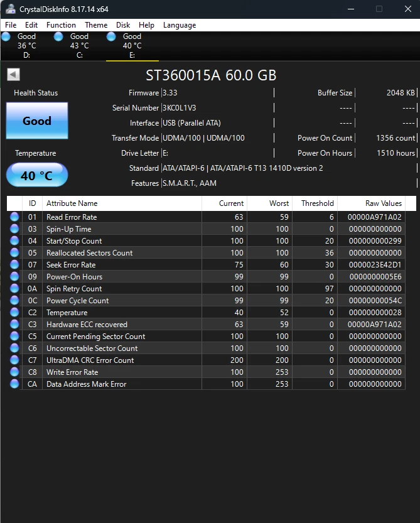The height and width of the screenshot is (523, 420).
Task: Click the Seek Error Rate status orb
Action: (14, 264)
